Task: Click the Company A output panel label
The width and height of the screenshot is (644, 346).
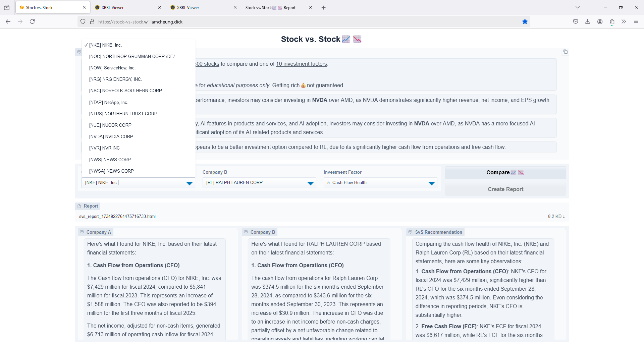Action: click(x=96, y=232)
